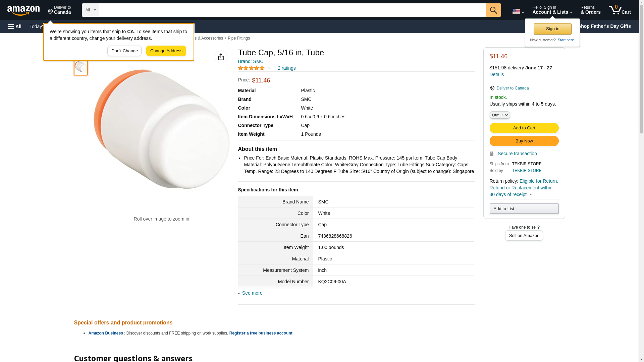Viewport: 644px width, 362px height.
Task: Click the five-star rating icon
Action: coord(251,68)
